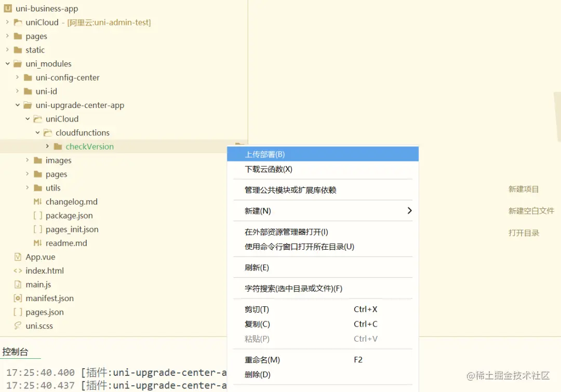Expand the checkVersion folder chevron
The width and height of the screenshot is (561, 392).
pyautogui.click(x=47, y=146)
